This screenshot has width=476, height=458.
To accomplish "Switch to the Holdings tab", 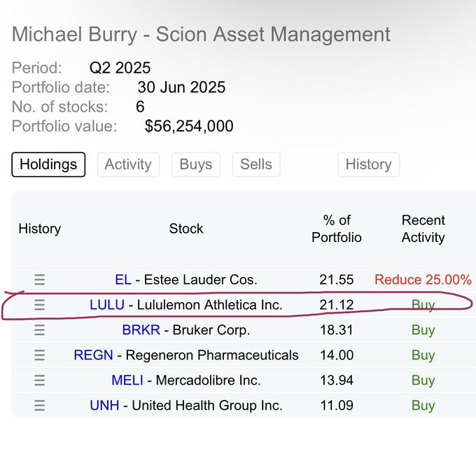I will (48, 164).
